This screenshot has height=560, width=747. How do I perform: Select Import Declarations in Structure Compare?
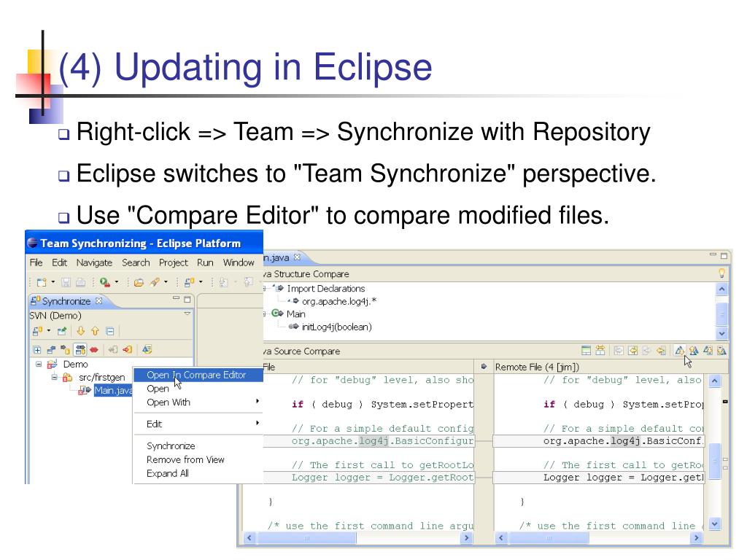(326, 289)
